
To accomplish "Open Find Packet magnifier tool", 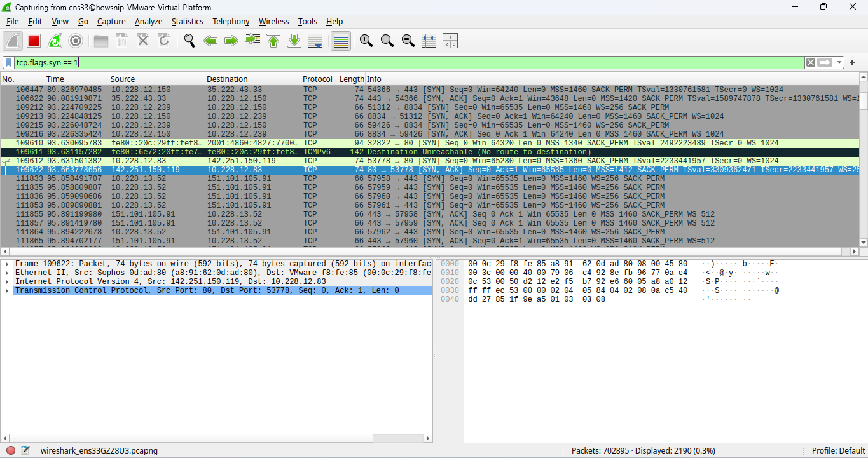I will pos(189,41).
